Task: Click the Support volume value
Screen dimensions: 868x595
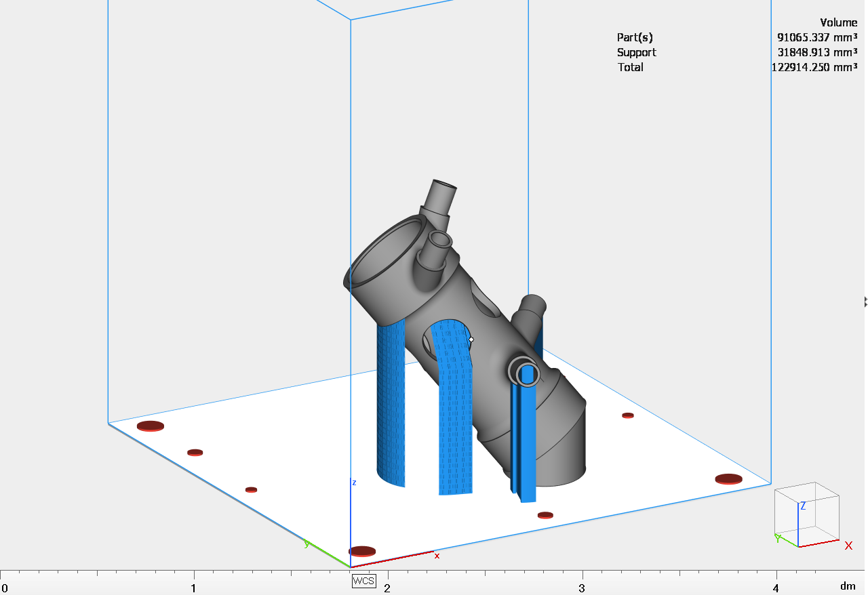Action: point(817,52)
